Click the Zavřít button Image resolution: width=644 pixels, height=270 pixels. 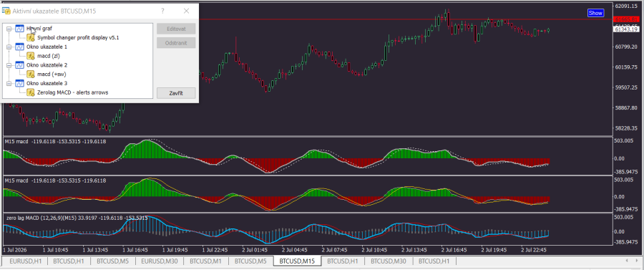pyautogui.click(x=176, y=93)
